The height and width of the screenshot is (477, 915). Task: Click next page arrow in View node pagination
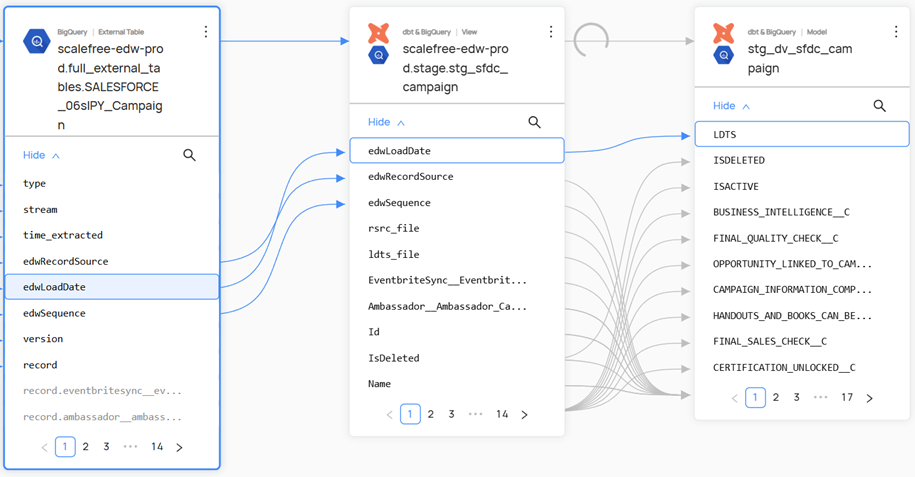point(524,414)
